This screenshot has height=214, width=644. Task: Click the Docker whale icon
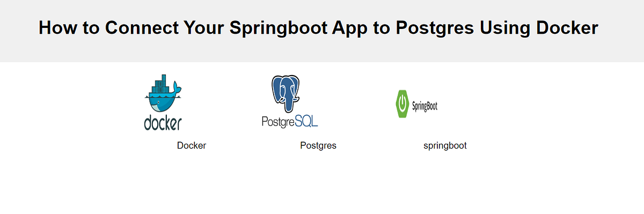pyautogui.click(x=163, y=93)
